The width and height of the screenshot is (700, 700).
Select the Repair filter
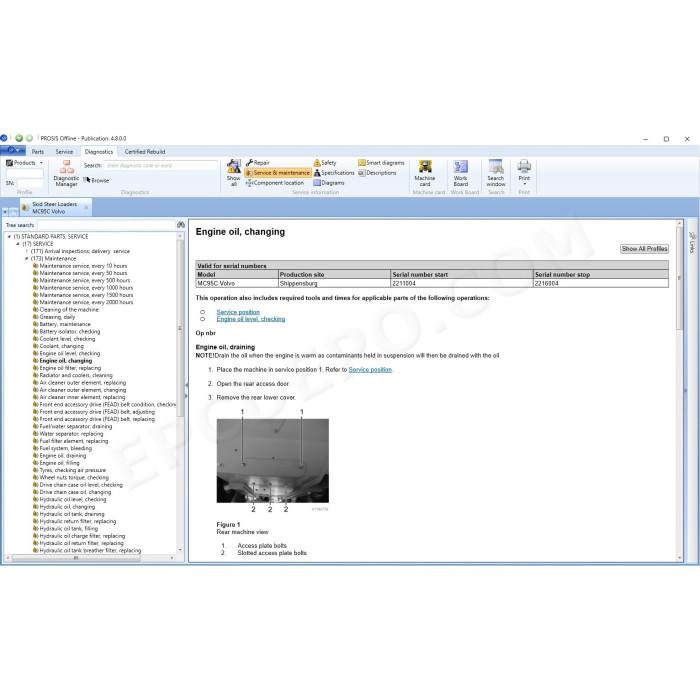258,163
